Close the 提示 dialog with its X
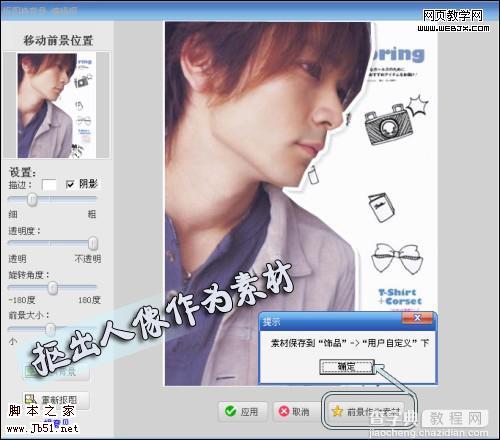The width and height of the screenshot is (500, 440). point(417,318)
